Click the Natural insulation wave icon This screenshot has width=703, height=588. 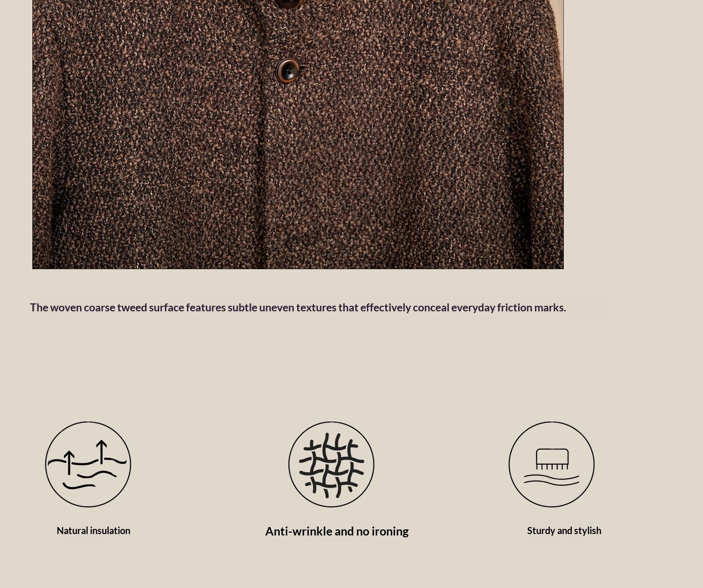coord(88,464)
